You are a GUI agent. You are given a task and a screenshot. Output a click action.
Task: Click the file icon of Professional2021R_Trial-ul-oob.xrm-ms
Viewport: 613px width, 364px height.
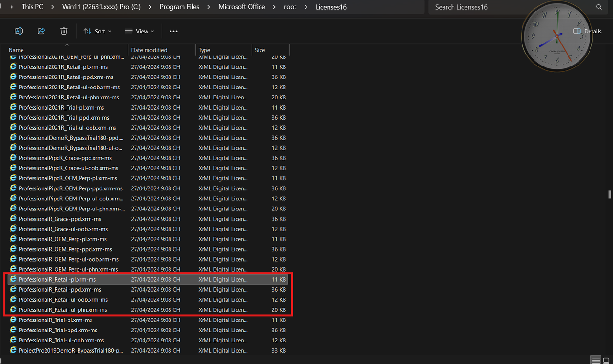[13, 128]
